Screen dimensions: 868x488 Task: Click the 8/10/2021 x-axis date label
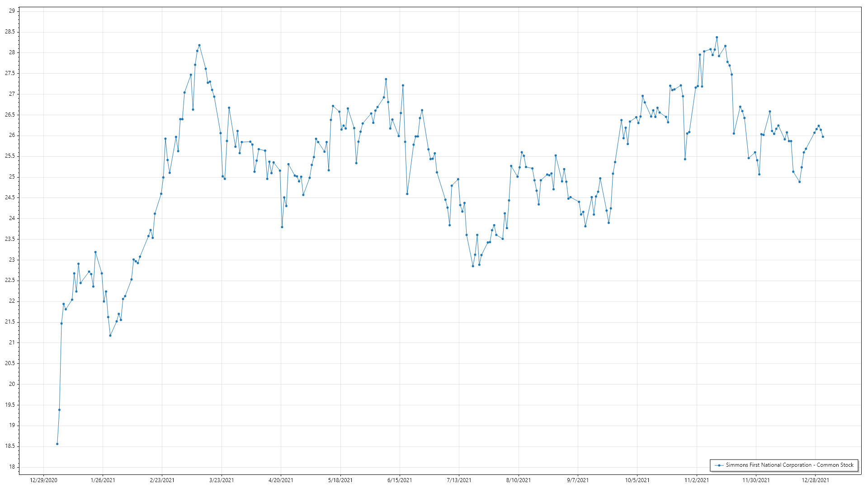(519, 480)
